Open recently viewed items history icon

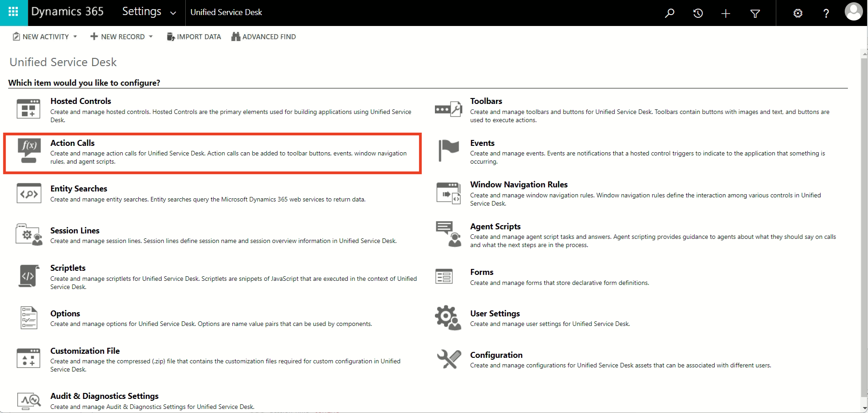pos(698,13)
